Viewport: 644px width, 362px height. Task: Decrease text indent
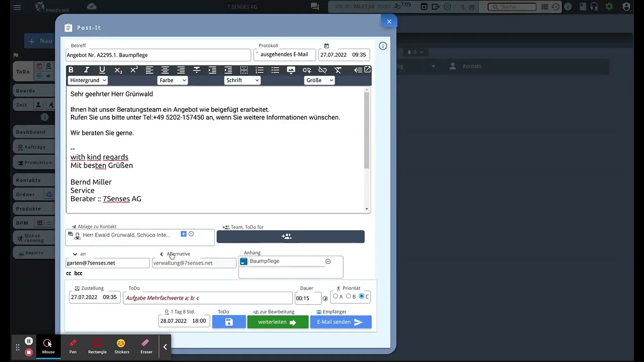(228, 70)
